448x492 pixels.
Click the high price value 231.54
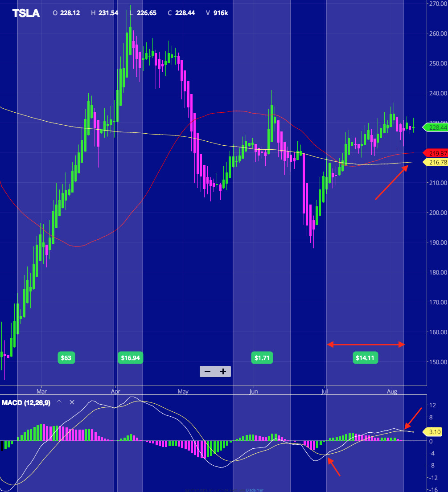pos(108,13)
